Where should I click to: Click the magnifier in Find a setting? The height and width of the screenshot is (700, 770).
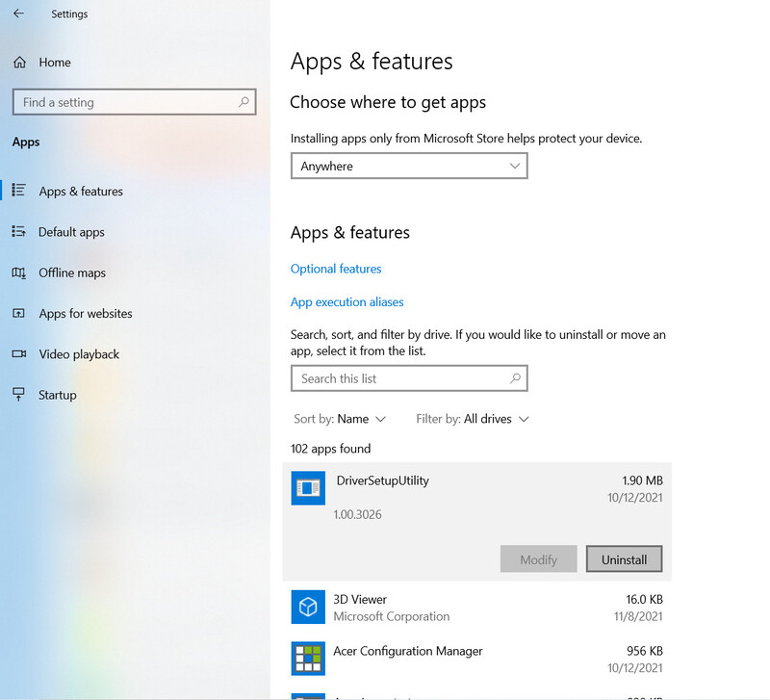[x=244, y=102]
